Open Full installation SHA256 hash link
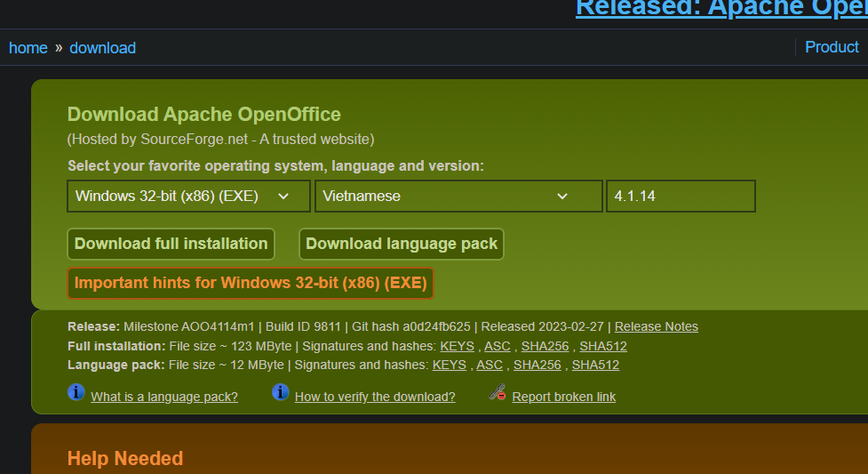The width and height of the screenshot is (868, 474). [545, 346]
